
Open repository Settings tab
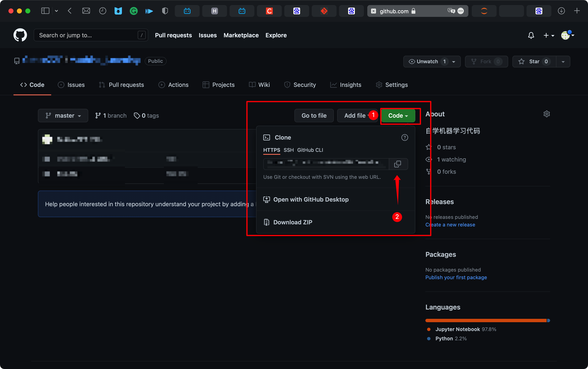click(392, 85)
